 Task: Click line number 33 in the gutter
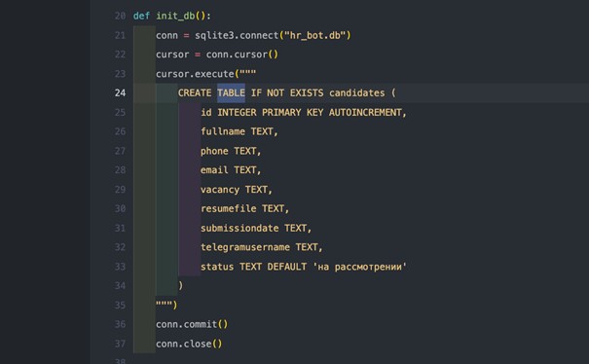coord(120,267)
